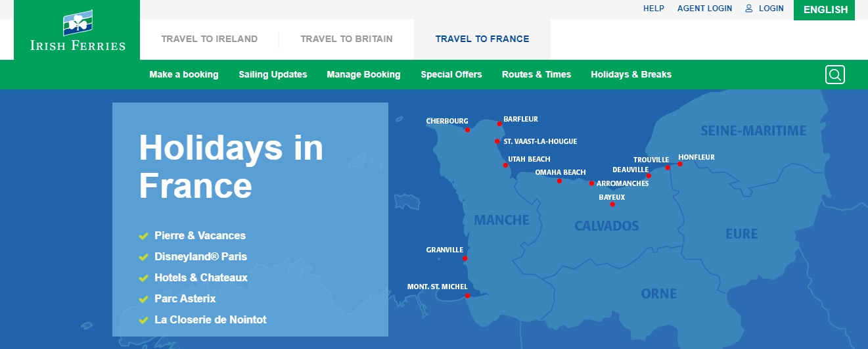Click the OMAHA BEACH text label
Viewport: 868px width, 349px height.
pos(560,172)
